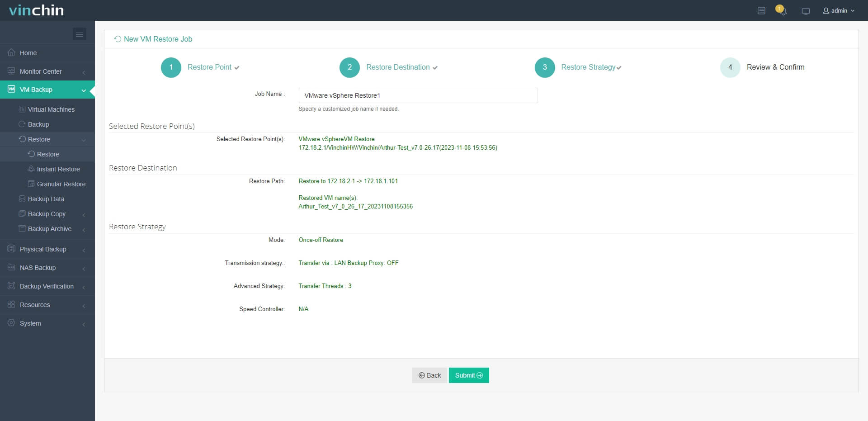Image resolution: width=868 pixels, height=421 pixels.
Task: Click the Backup Copy icon
Action: pyautogui.click(x=22, y=213)
